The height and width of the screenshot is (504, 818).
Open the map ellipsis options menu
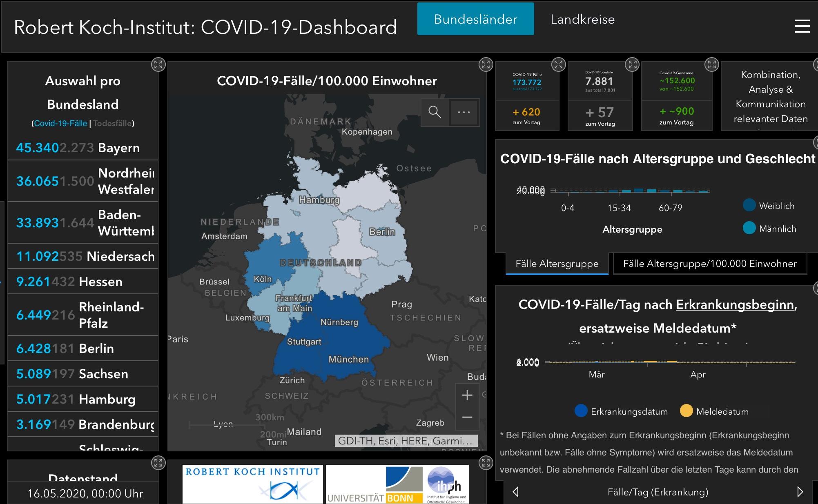pyautogui.click(x=464, y=112)
